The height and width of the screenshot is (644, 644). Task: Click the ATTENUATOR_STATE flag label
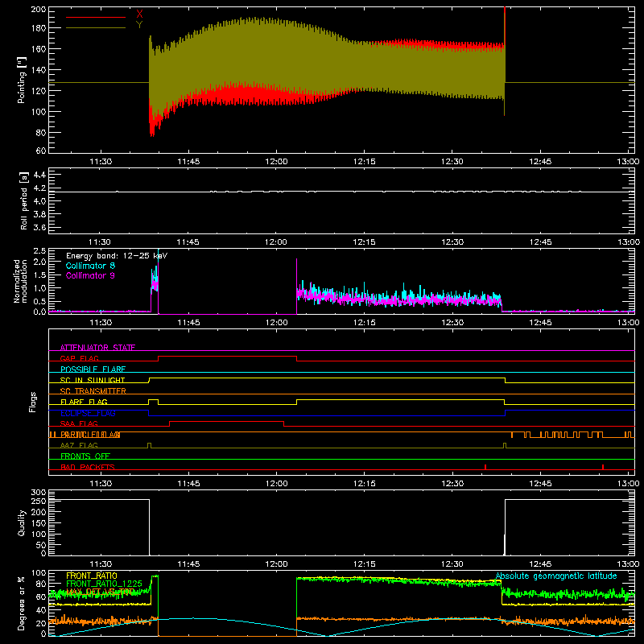(97, 348)
